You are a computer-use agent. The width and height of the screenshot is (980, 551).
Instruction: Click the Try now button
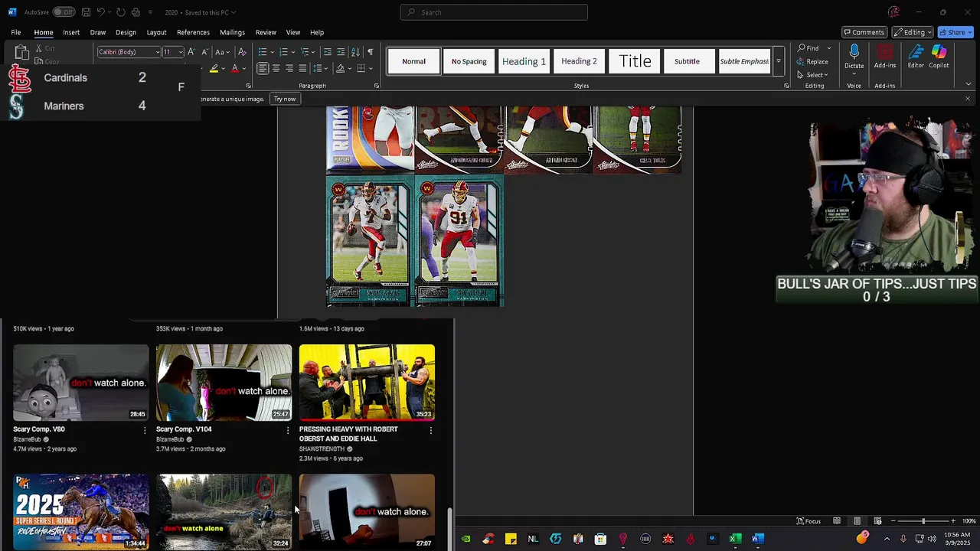click(285, 99)
